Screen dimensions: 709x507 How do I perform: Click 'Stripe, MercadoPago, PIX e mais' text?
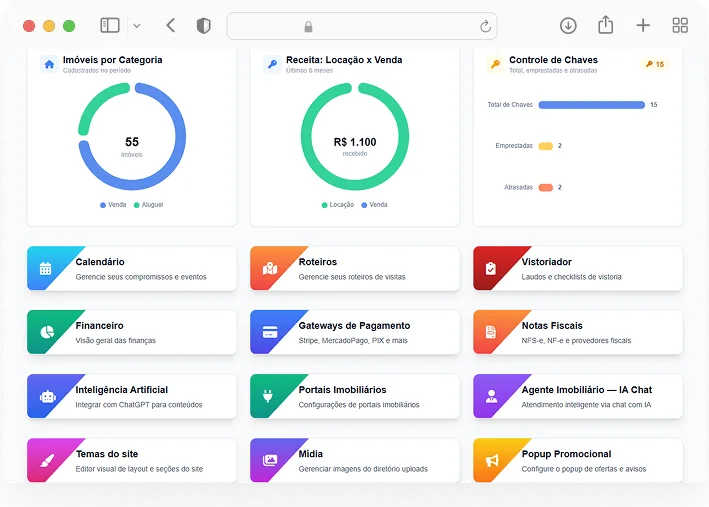pyautogui.click(x=353, y=341)
